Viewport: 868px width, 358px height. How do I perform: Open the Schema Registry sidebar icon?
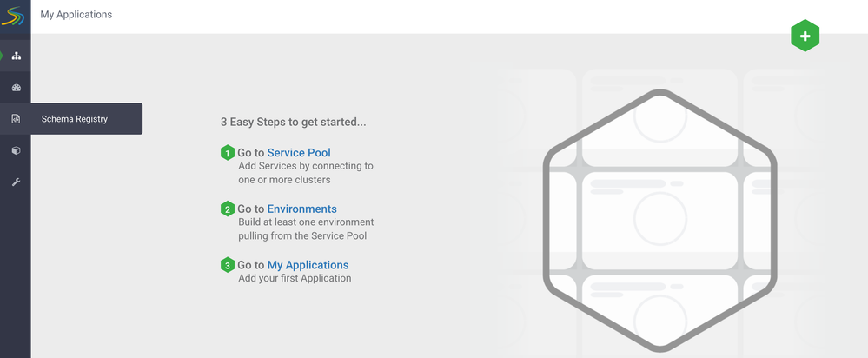pyautogui.click(x=16, y=119)
